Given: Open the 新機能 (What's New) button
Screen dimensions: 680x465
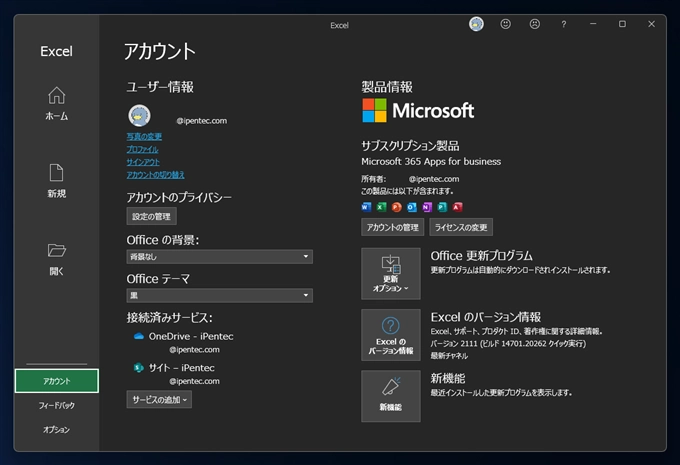Looking at the screenshot, I should click(391, 396).
